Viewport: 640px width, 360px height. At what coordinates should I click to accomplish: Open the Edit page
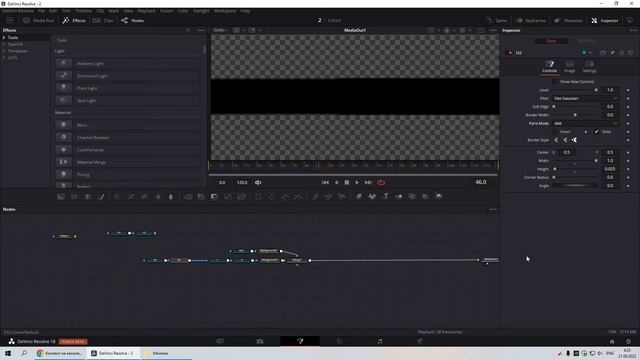pos(260,341)
